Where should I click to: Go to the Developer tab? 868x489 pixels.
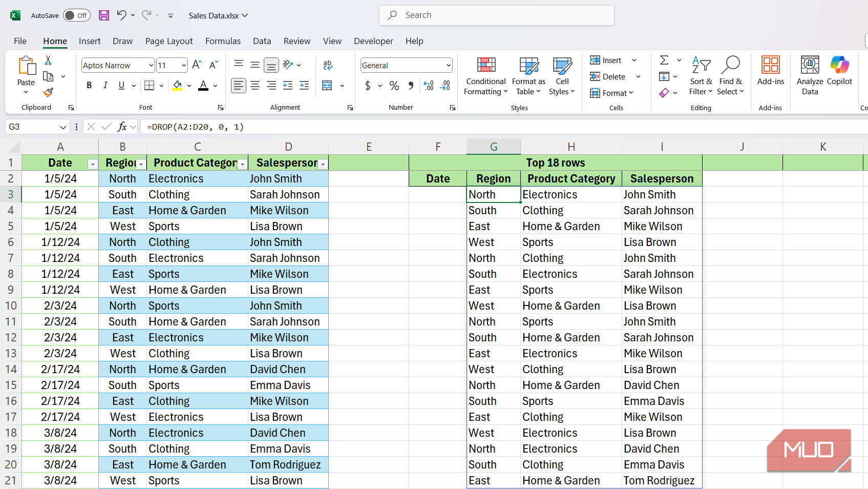pos(373,41)
